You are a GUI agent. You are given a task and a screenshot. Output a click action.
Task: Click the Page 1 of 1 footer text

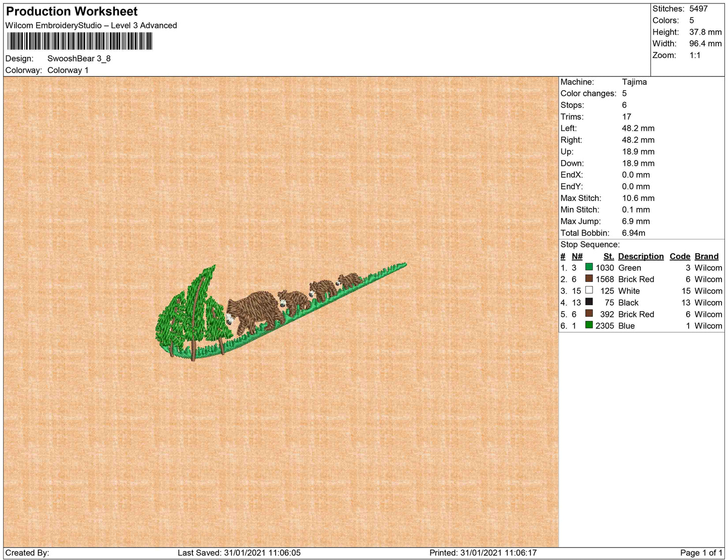pos(701,553)
